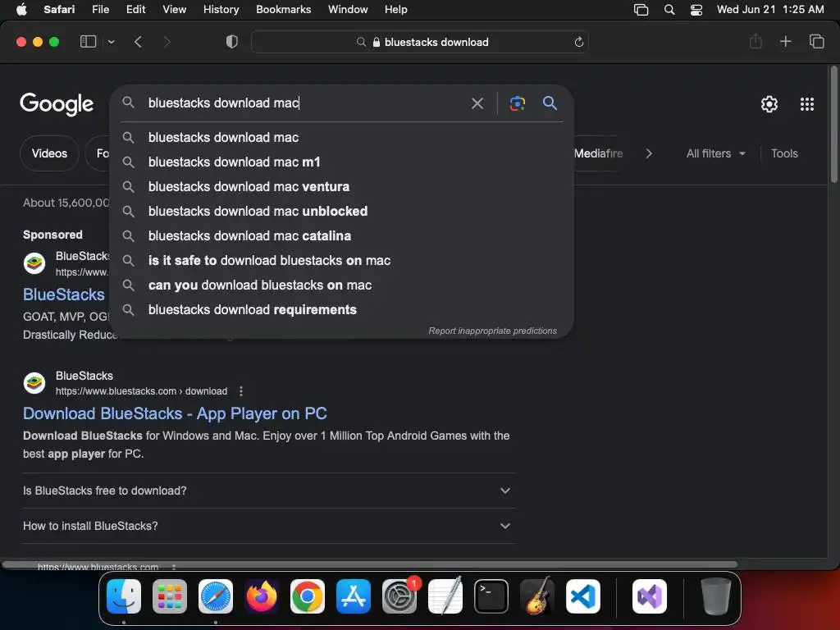Screen dimensions: 840x630
Task: Launch GarageBand from the Dock
Action: 537,596
